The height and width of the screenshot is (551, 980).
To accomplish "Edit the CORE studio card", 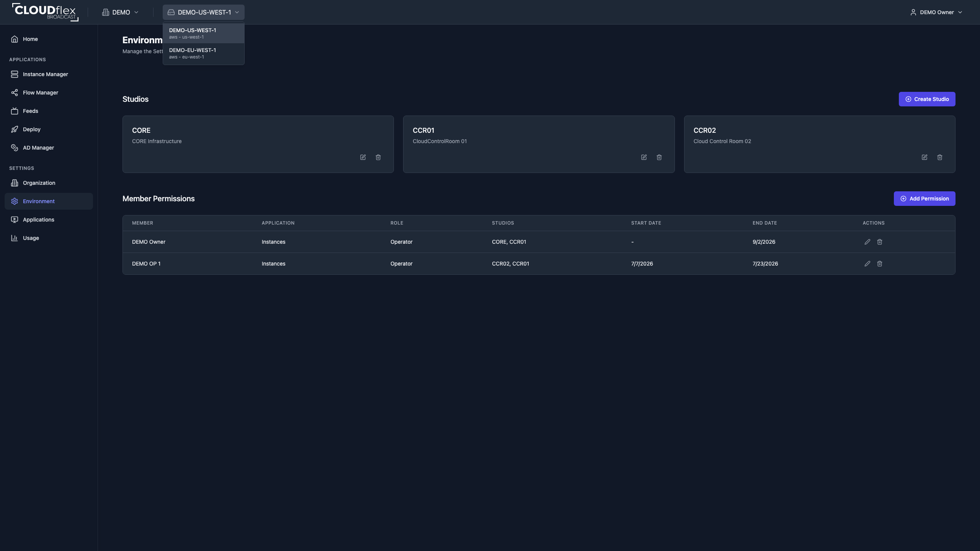I will (x=363, y=157).
